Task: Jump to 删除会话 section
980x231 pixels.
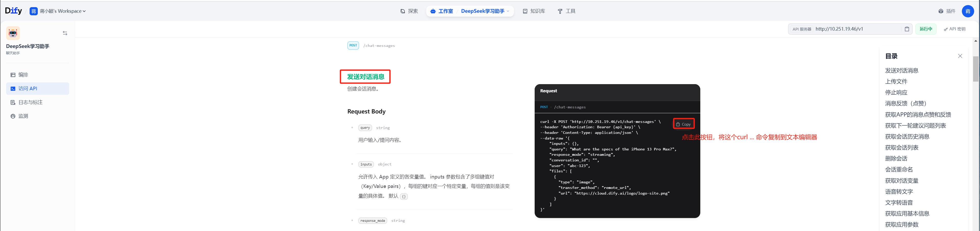Action: (896, 158)
